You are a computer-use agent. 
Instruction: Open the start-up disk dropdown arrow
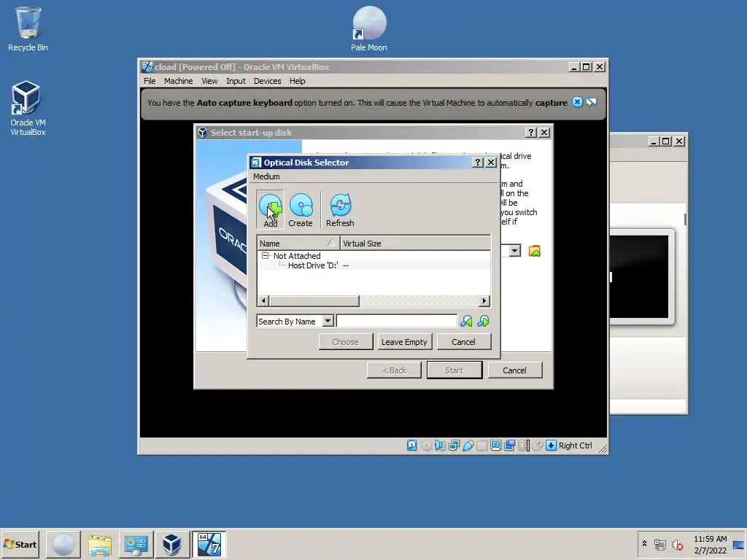click(514, 251)
